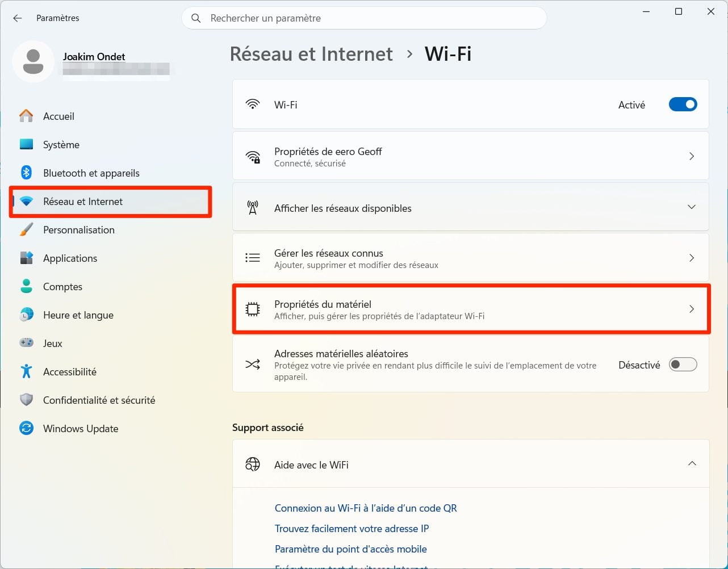Open the Accueil label in the sidebar
Screen dimensions: 728x569
pos(58,116)
